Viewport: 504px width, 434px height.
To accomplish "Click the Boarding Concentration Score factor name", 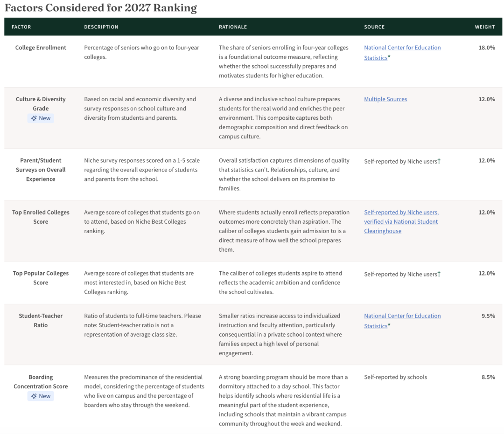I will tap(41, 381).
